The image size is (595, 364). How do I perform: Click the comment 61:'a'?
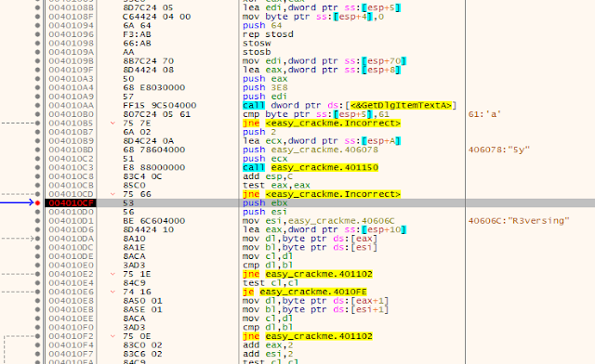484,114
